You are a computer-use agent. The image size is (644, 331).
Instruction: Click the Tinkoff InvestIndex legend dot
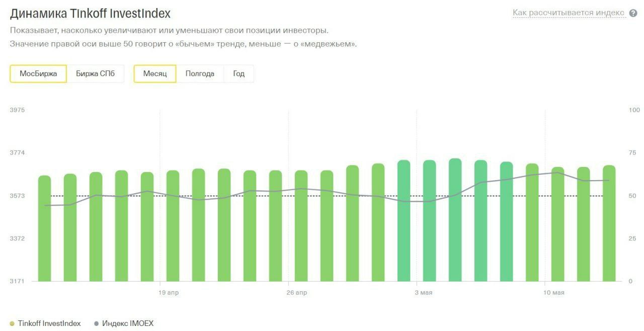point(12,323)
